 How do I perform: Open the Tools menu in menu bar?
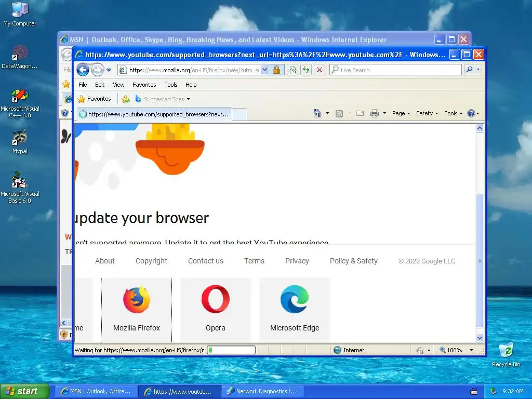(170, 85)
